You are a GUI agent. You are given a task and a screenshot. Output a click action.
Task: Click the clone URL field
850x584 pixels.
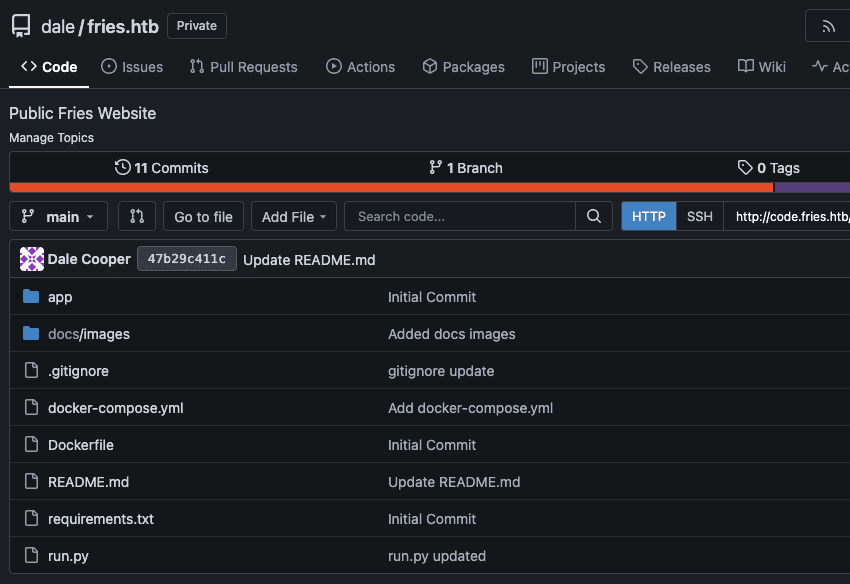(787, 216)
